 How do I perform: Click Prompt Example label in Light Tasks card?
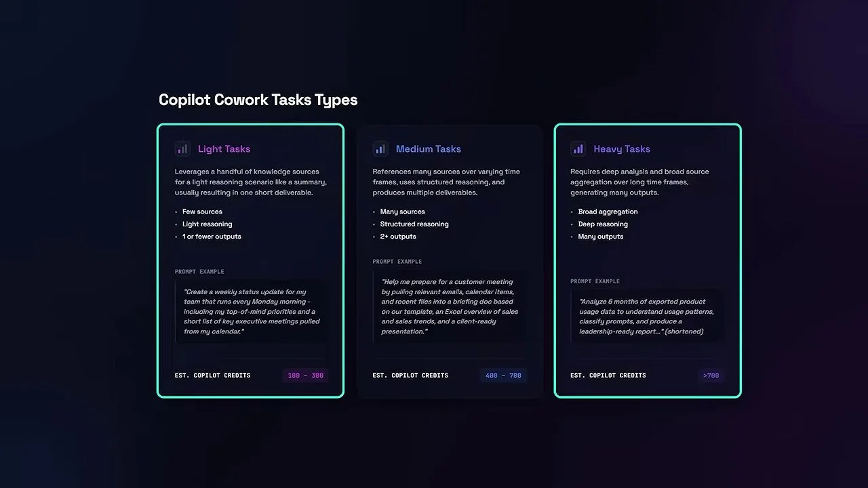[x=199, y=272]
